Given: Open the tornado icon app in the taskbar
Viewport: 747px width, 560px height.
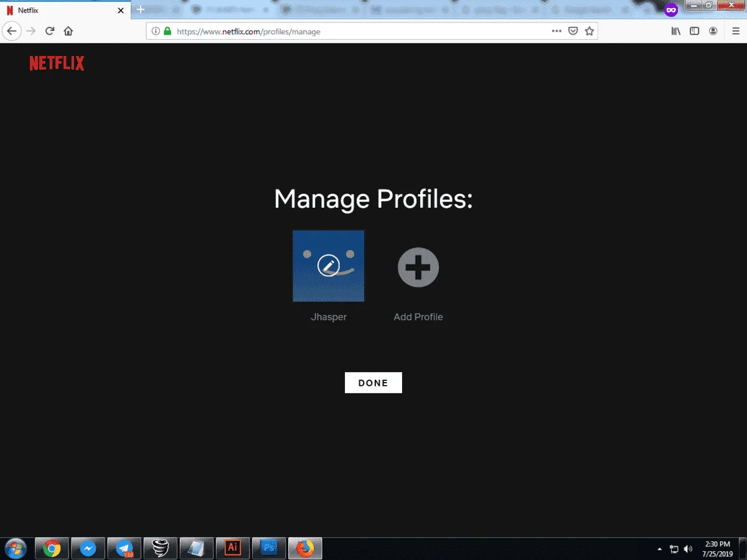Looking at the screenshot, I should pyautogui.click(x=161, y=548).
